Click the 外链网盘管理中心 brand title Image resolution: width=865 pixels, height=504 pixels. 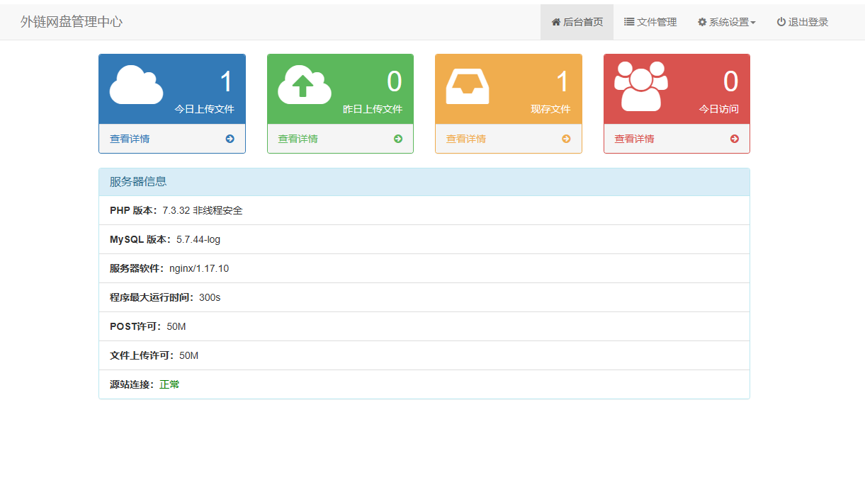(x=71, y=22)
